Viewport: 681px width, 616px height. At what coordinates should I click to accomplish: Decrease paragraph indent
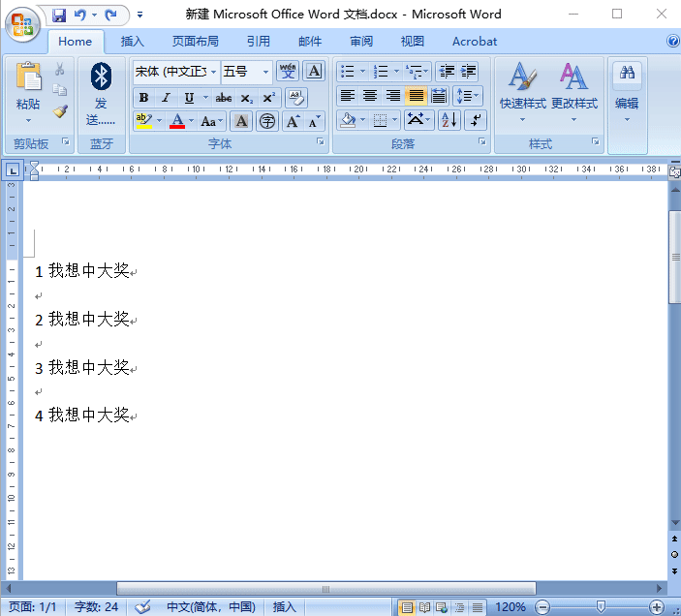[447, 71]
